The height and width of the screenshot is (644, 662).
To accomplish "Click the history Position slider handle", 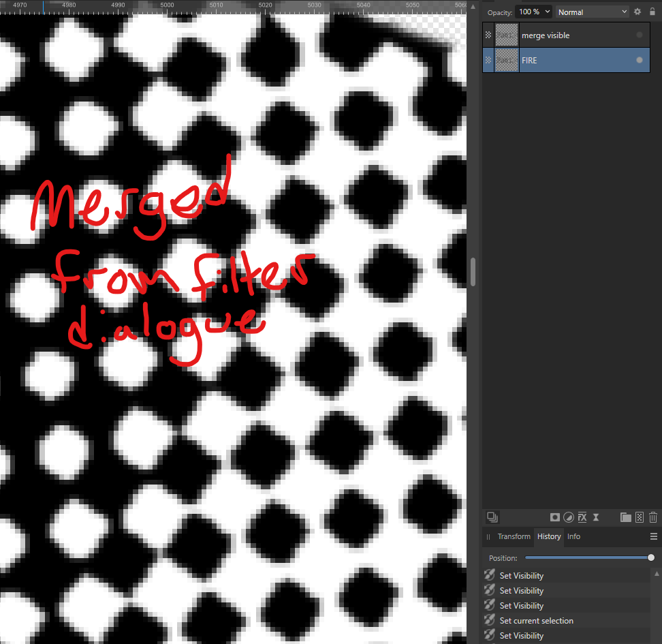I will [651, 558].
